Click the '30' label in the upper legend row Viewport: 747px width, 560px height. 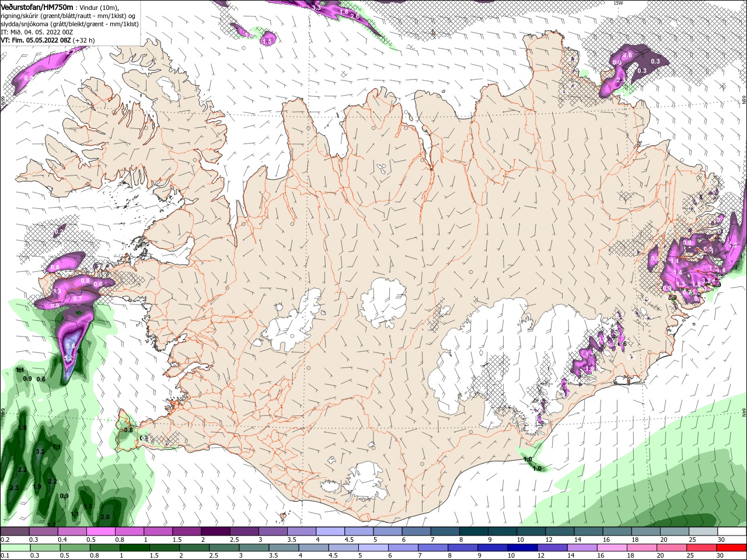[x=721, y=540]
